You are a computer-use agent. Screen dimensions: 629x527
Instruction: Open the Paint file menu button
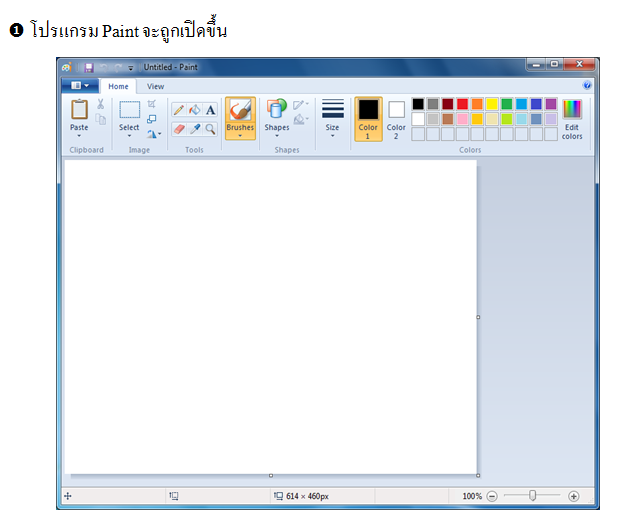(x=80, y=85)
